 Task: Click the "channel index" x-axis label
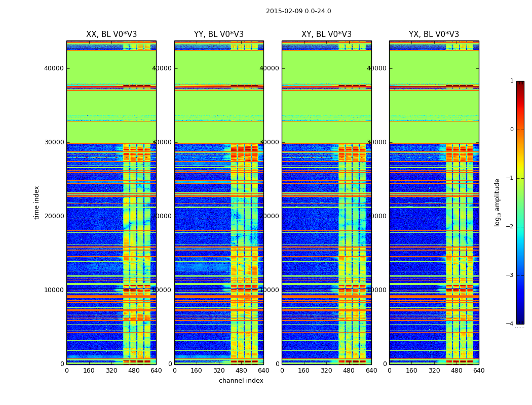click(241, 381)
